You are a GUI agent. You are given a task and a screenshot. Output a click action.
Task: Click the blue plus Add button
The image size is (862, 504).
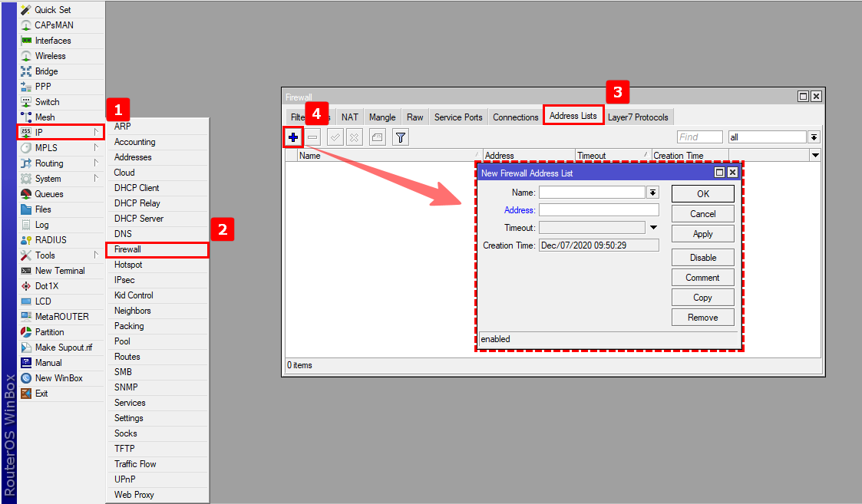pos(293,137)
